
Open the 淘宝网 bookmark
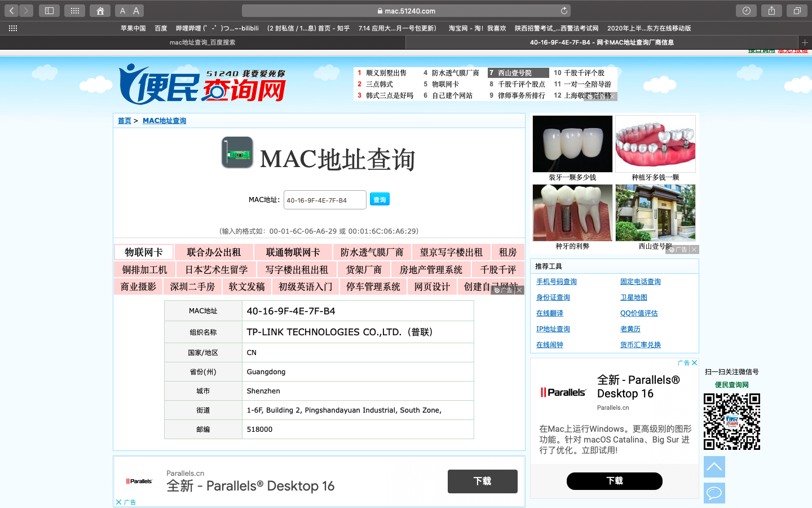pyautogui.click(x=477, y=28)
